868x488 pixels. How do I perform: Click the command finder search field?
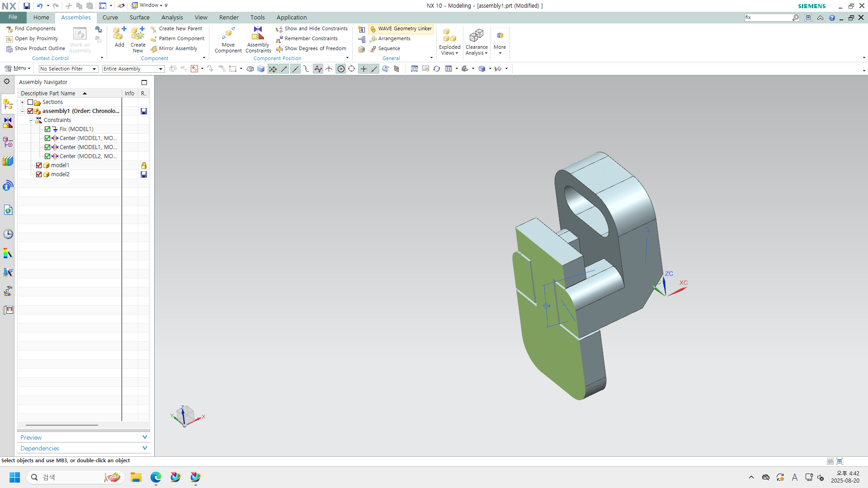(768, 18)
